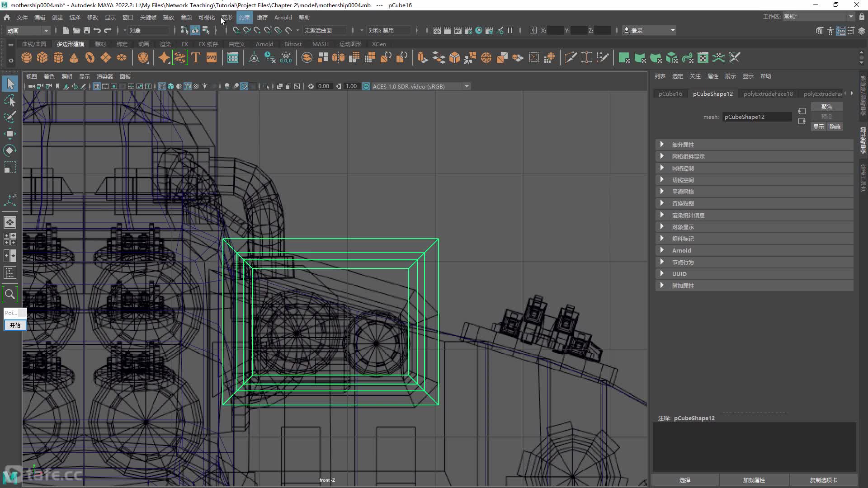Screen dimensions: 868x488
Task: Select the Lasso select tool
Action: [10, 100]
